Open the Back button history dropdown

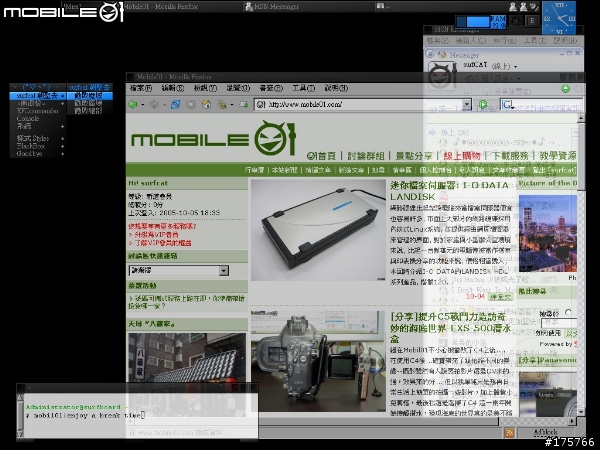[142, 104]
